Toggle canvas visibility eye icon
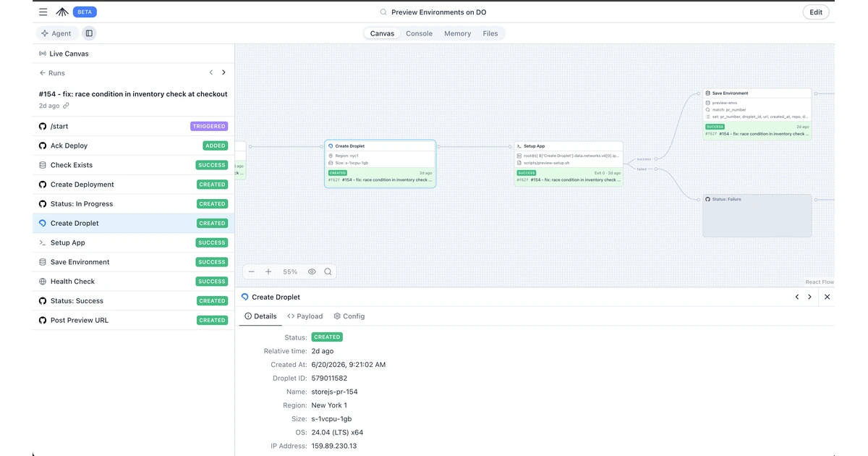 [x=312, y=272]
